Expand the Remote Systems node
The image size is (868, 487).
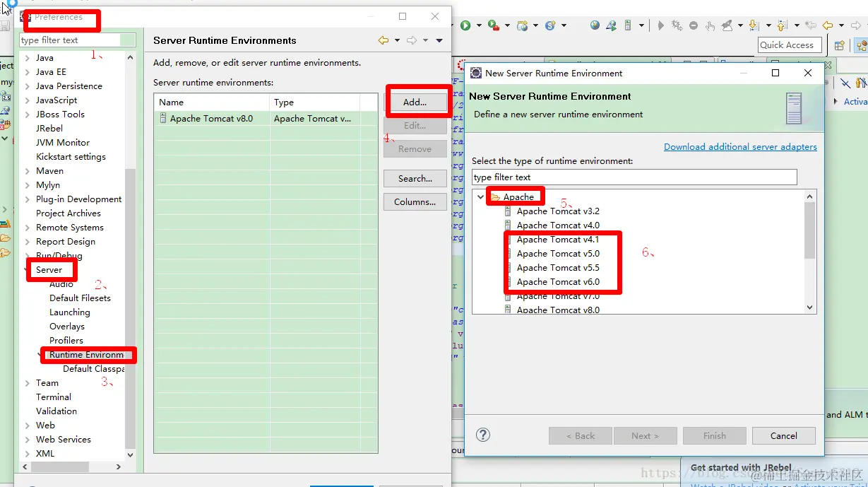(27, 228)
